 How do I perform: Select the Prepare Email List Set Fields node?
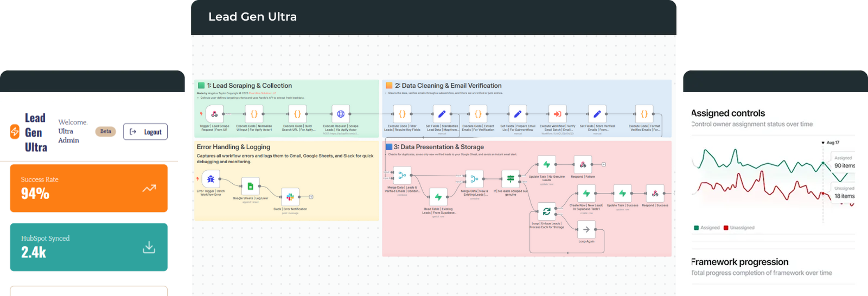click(x=518, y=114)
